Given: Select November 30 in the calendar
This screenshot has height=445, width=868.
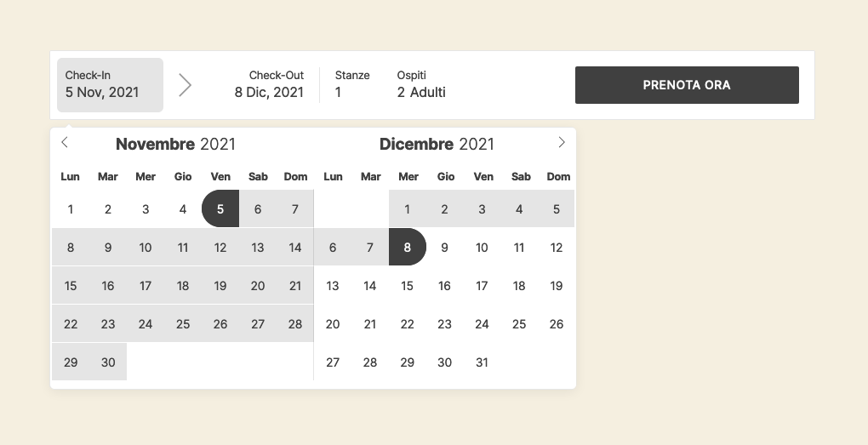Looking at the screenshot, I should tap(108, 362).
